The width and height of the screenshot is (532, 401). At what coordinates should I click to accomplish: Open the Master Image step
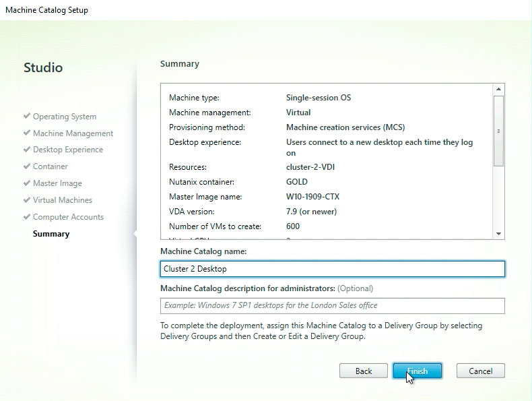(57, 183)
